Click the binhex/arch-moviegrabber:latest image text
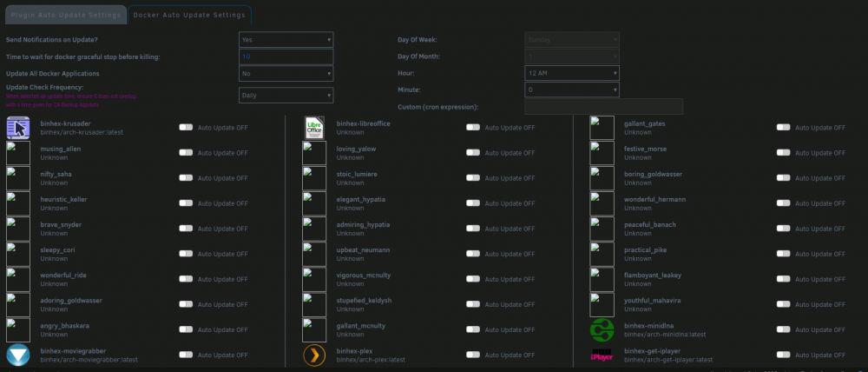Screen dimensions: 868x372 (89, 360)
